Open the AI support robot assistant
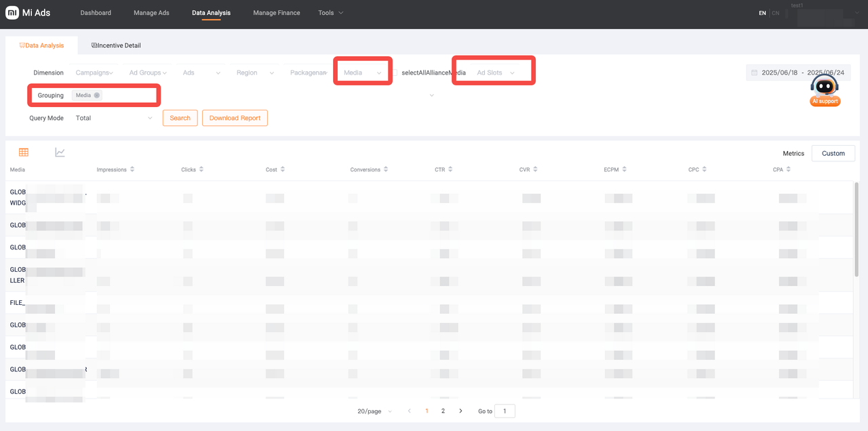This screenshot has width=868, height=431. pyautogui.click(x=825, y=90)
